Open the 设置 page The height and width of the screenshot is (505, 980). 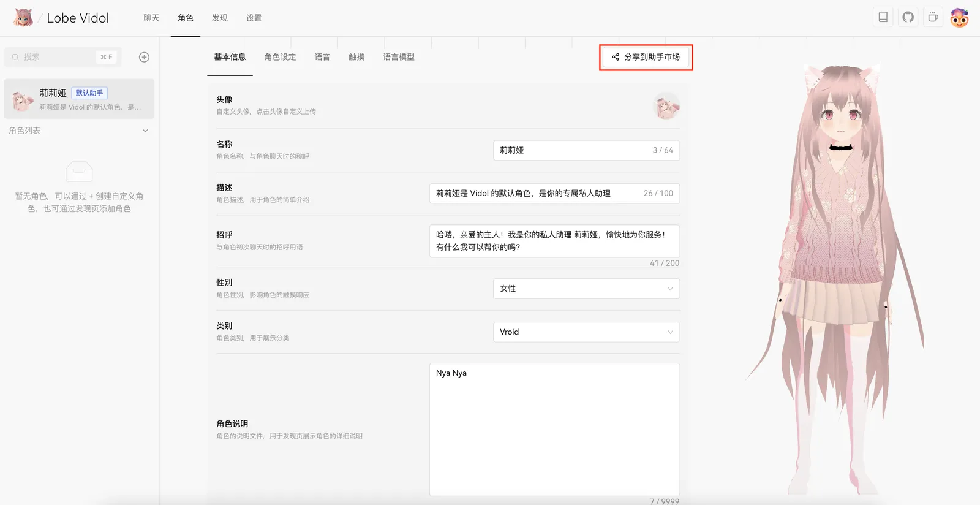pos(254,18)
